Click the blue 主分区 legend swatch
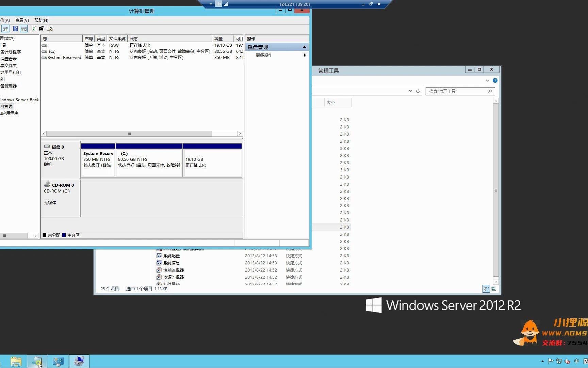Image resolution: width=588 pixels, height=368 pixels. (x=64, y=235)
